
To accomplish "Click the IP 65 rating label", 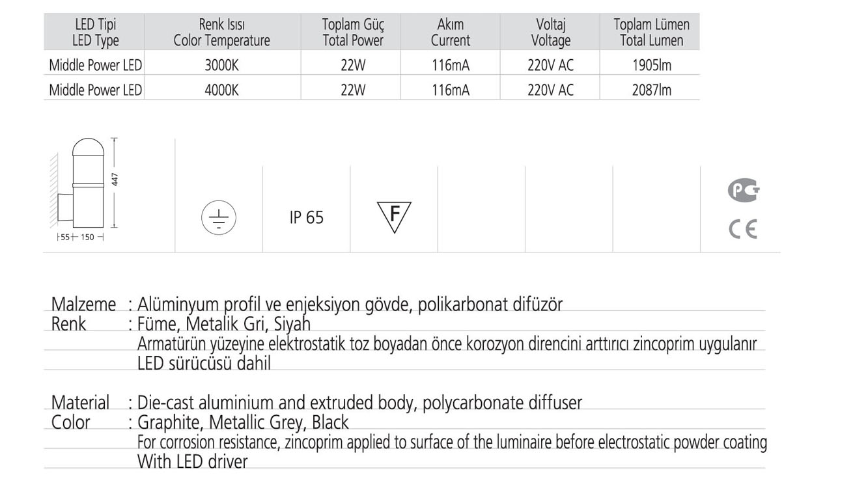I will pos(306,218).
